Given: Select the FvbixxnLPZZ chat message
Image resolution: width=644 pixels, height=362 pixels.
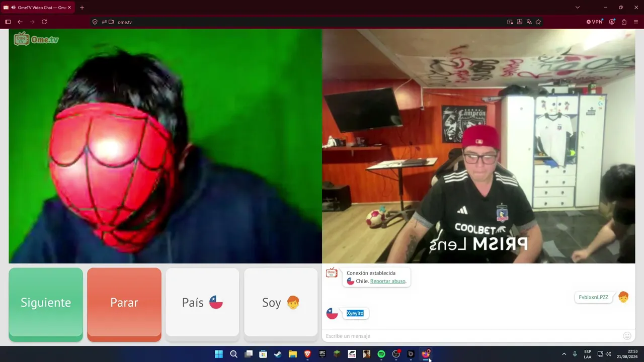Looking at the screenshot, I should (594, 297).
